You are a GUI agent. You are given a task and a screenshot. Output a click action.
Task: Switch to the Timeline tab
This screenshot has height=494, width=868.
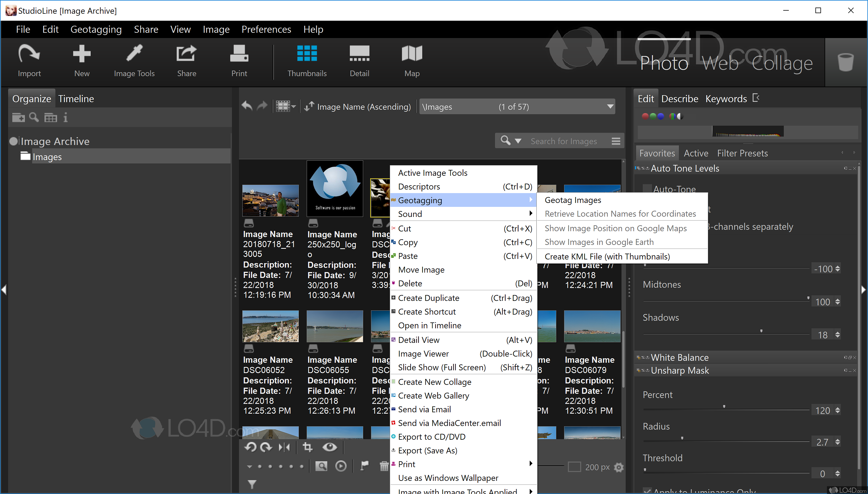(x=76, y=99)
